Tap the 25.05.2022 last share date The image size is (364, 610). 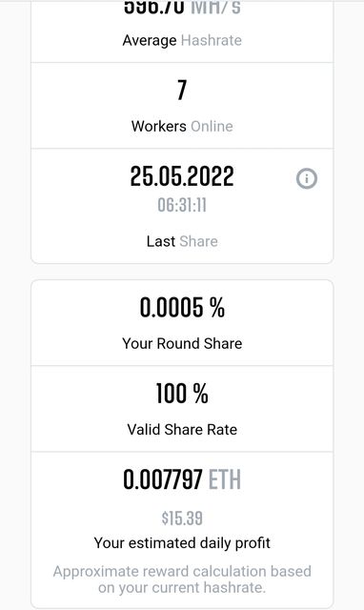(x=182, y=175)
